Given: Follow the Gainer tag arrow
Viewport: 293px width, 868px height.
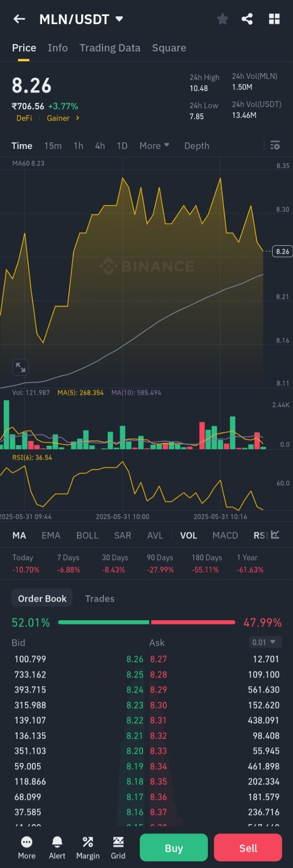Looking at the screenshot, I should point(77,118).
